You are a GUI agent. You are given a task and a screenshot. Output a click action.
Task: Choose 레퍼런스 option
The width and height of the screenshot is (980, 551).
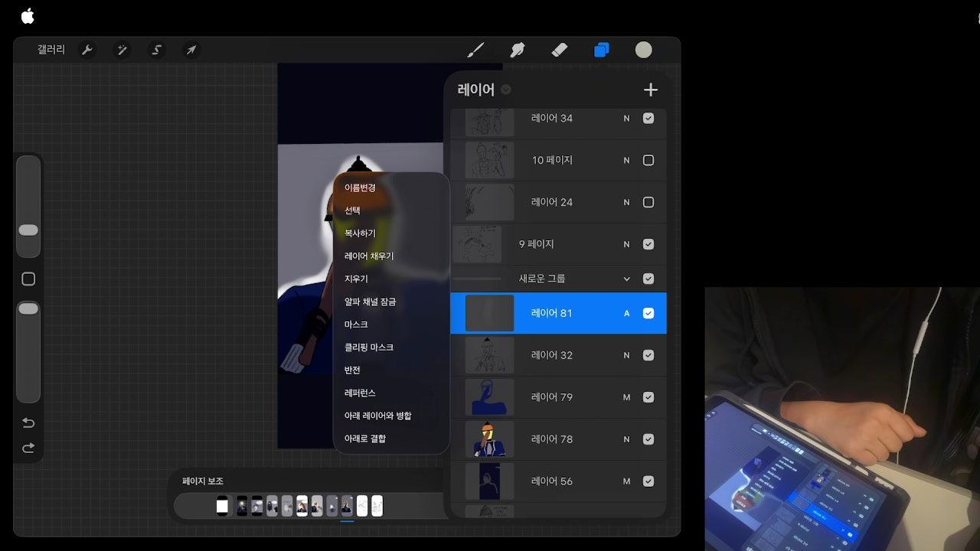[360, 393]
